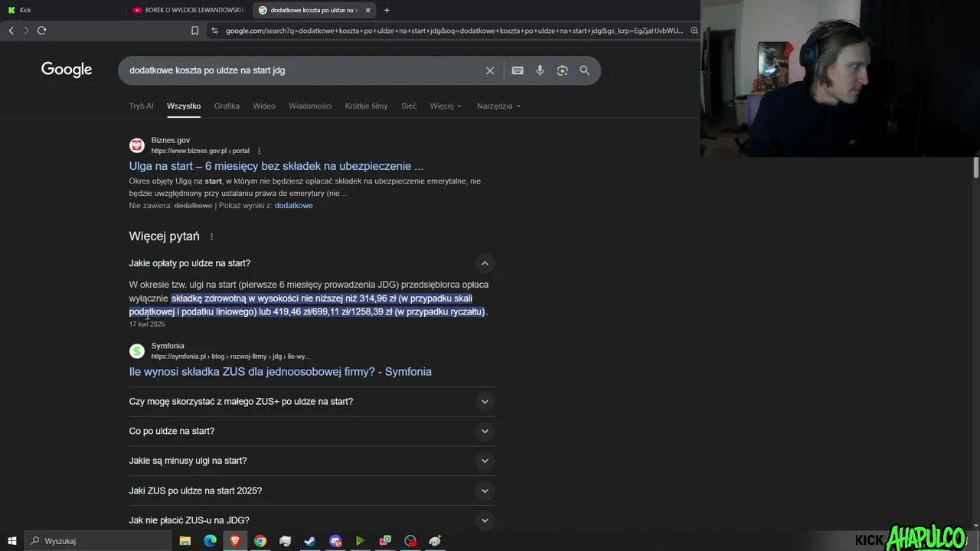Viewport: 980px width, 551px height.
Task: Click the Biznes.gov favicon
Action: coord(137,145)
